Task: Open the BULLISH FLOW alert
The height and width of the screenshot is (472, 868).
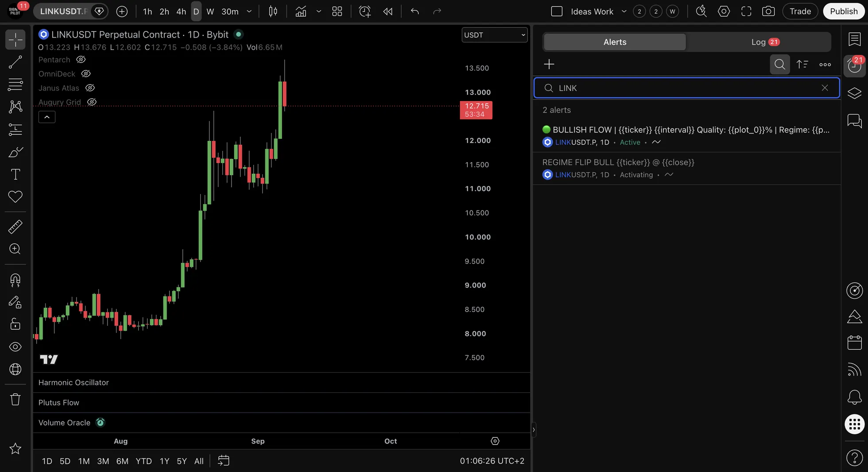Action: coord(686,136)
